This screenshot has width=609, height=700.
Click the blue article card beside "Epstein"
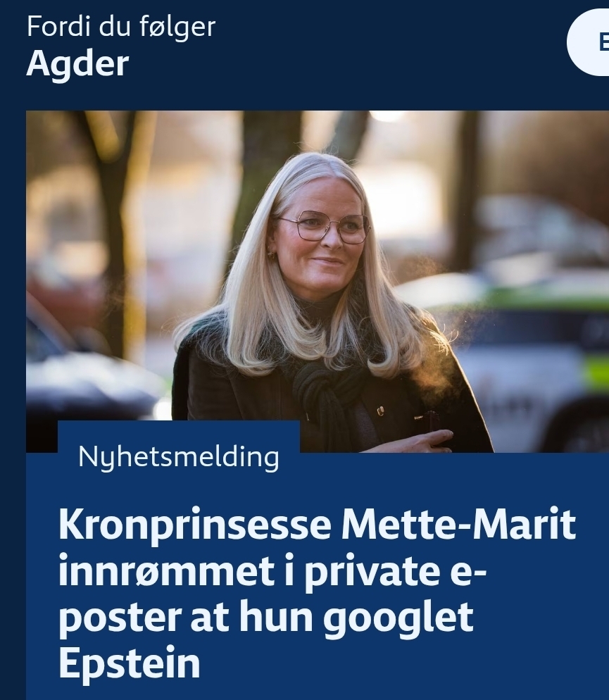point(401,663)
